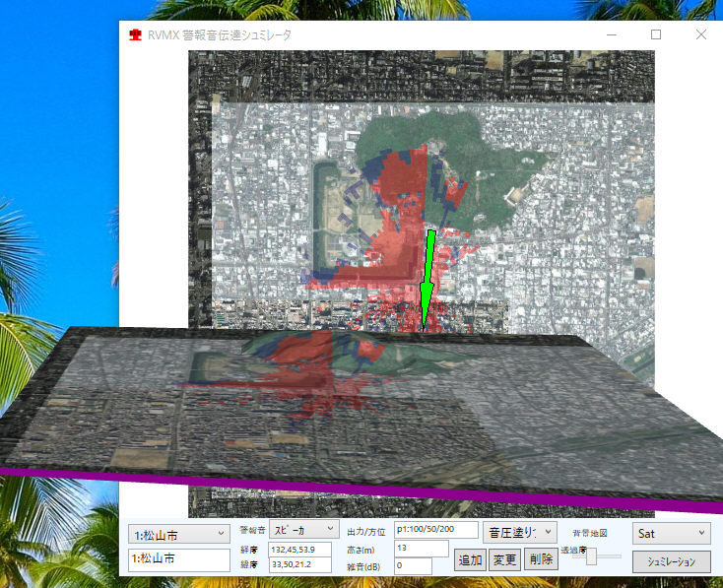The width and height of the screenshot is (723, 588).
Task: Open the Sat background map dropdown
Action: coord(672,533)
